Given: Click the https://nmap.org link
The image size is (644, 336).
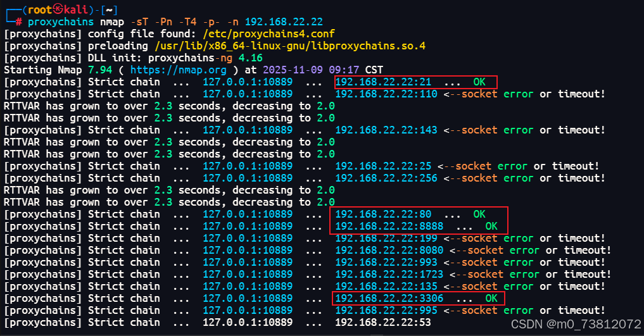Looking at the screenshot, I should click(x=178, y=70).
